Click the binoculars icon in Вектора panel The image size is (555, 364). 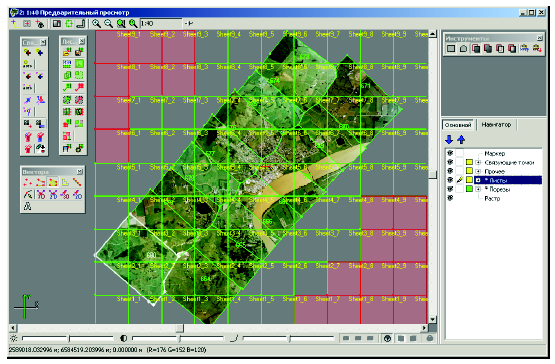coord(28,206)
